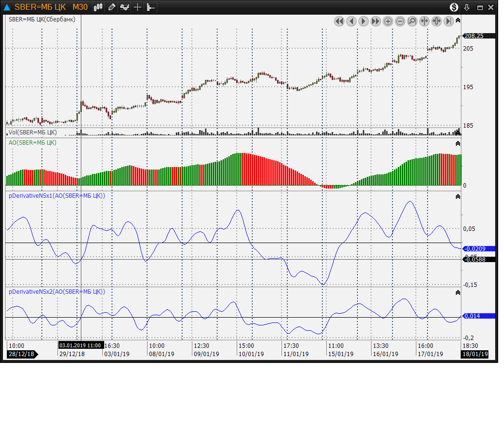Change the M30 timeframe in title bar
The width and height of the screenshot is (504, 436).
[80, 7]
